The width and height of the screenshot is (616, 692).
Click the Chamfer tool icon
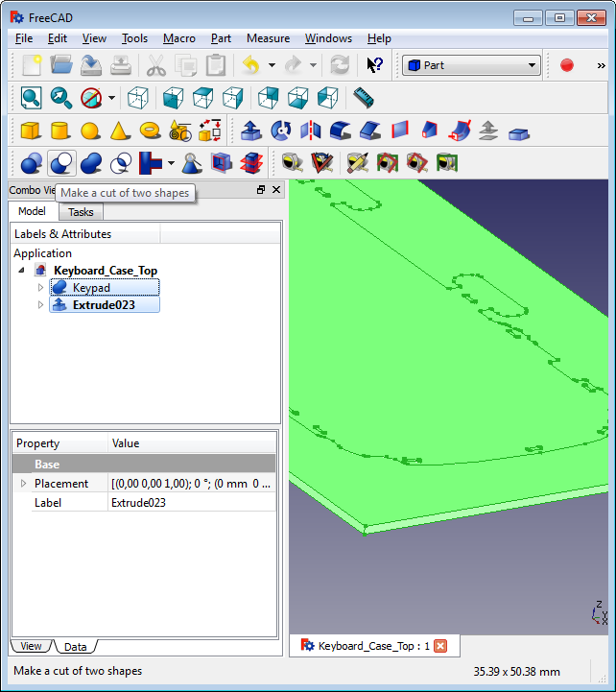coord(370,131)
